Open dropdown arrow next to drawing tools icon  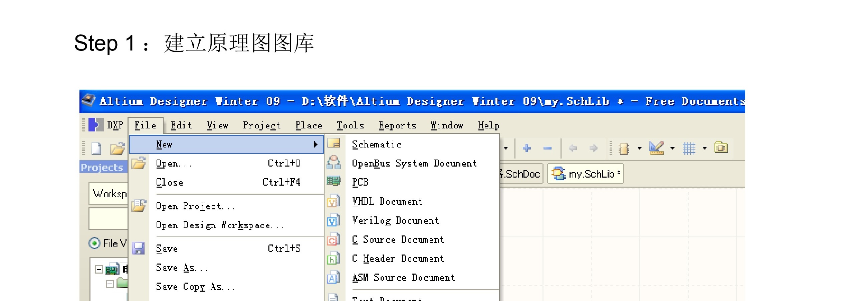(672, 148)
